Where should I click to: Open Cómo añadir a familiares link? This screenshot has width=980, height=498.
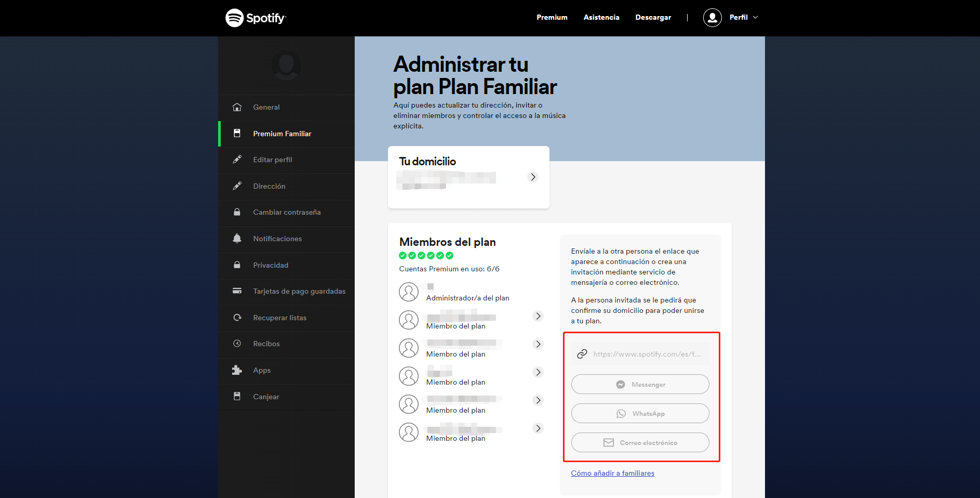612,473
